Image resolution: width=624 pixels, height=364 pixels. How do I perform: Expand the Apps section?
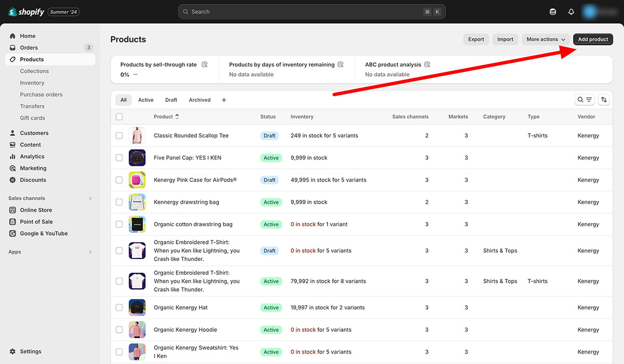click(x=90, y=251)
